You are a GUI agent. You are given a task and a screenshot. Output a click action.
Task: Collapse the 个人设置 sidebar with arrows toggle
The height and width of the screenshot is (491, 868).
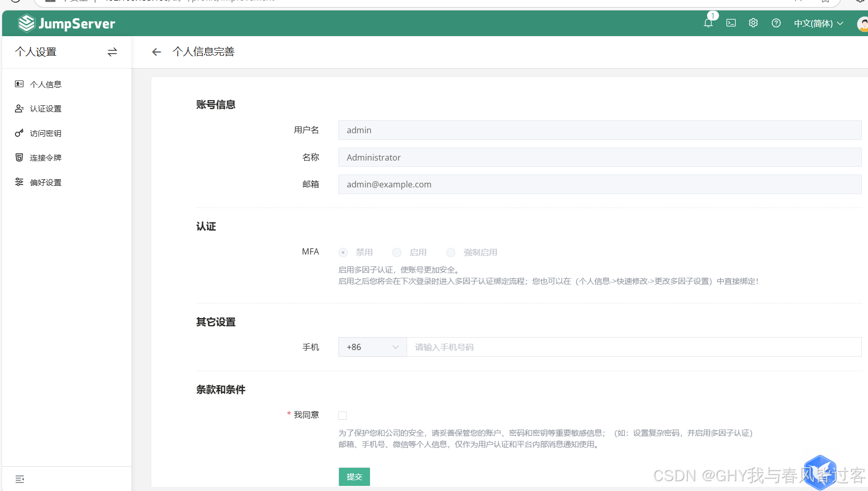click(x=112, y=52)
